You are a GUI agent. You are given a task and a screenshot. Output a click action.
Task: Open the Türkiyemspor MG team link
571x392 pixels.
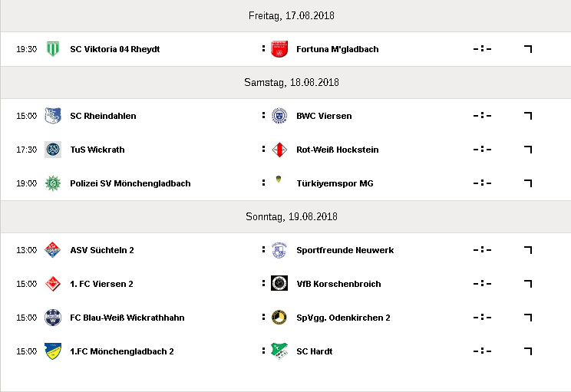click(x=335, y=183)
